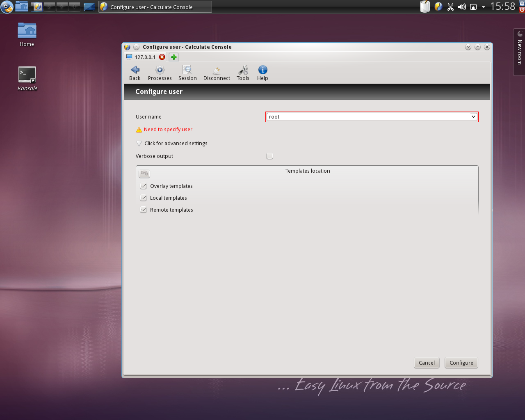The height and width of the screenshot is (420, 525).
Task: Click the Configure user taskbar entry
Action: point(155,7)
